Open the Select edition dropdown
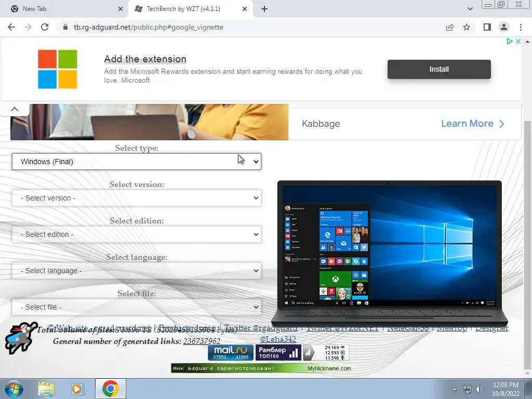Image resolution: width=532 pixels, height=399 pixels. (137, 234)
